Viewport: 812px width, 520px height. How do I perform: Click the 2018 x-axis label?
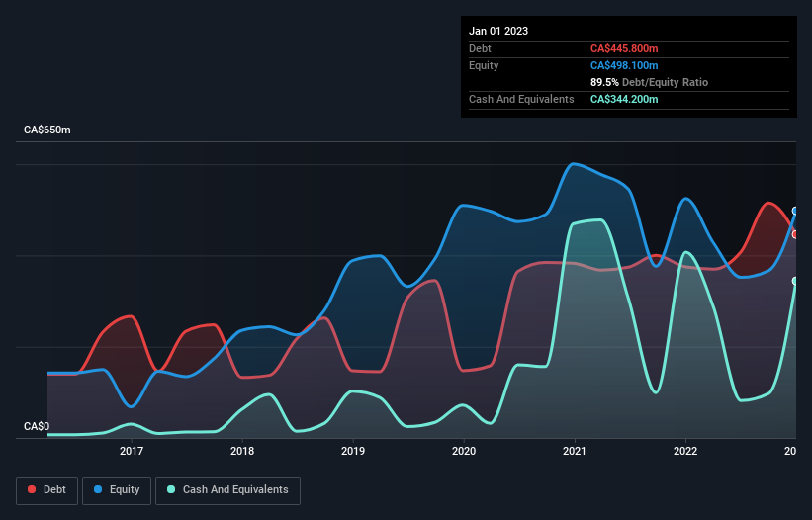(x=242, y=451)
